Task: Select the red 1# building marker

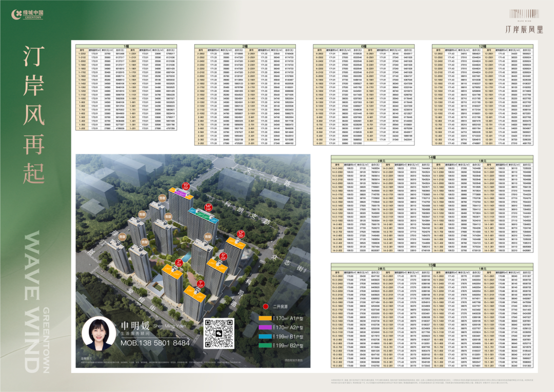Action: pos(201,284)
